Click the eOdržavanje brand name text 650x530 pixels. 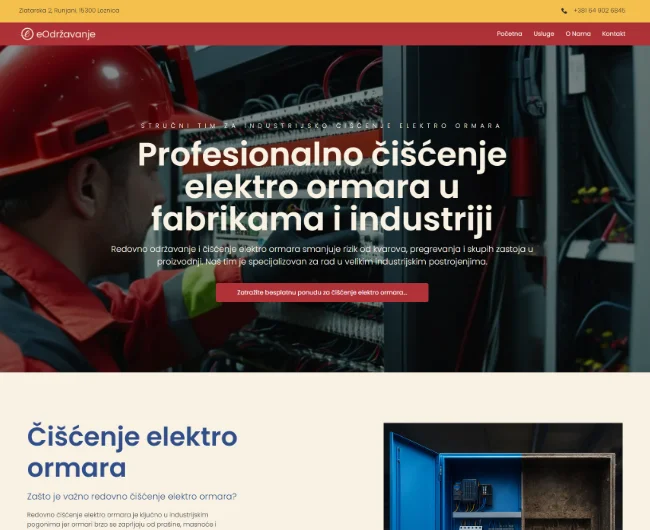click(66, 34)
